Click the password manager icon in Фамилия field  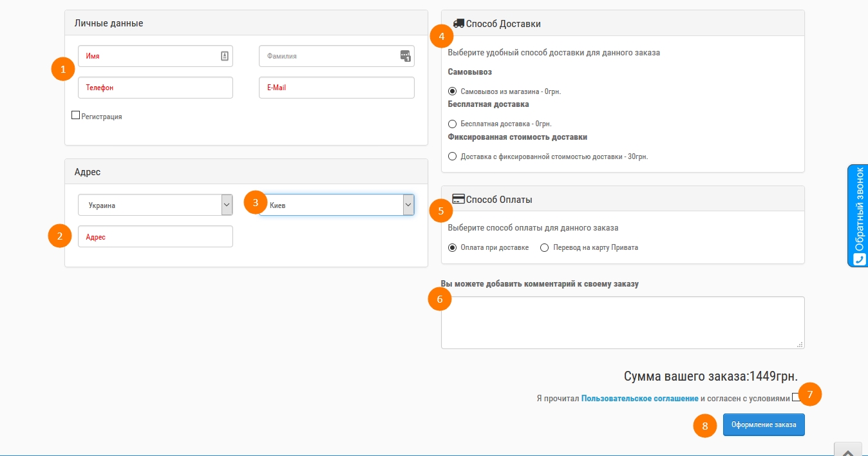pyautogui.click(x=405, y=56)
